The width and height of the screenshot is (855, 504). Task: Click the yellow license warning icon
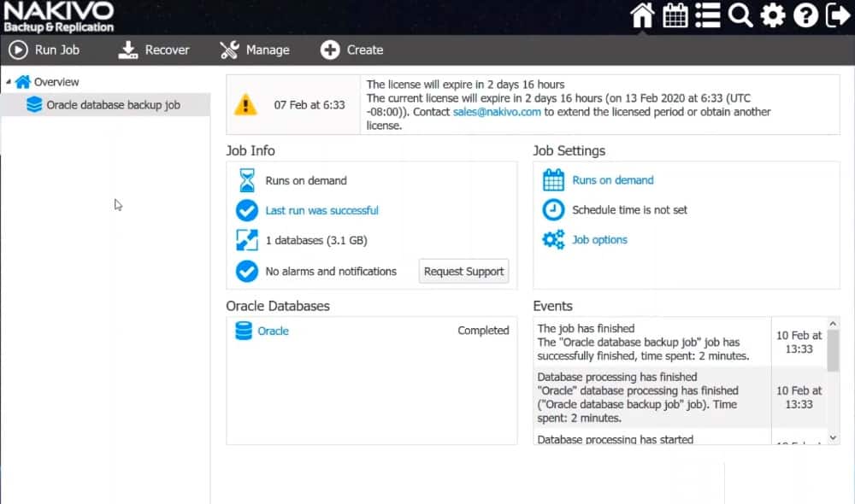click(245, 105)
